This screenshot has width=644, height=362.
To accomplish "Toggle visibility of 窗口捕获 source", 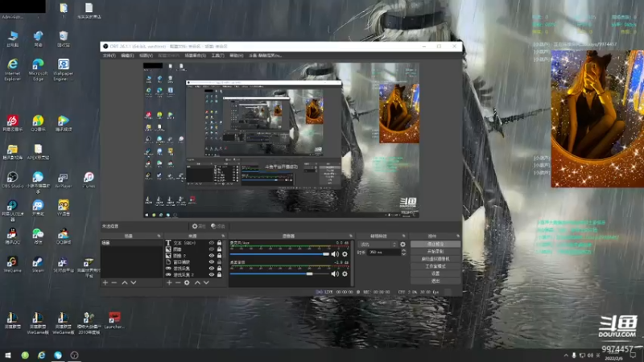I will pyautogui.click(x=212, y=262).
